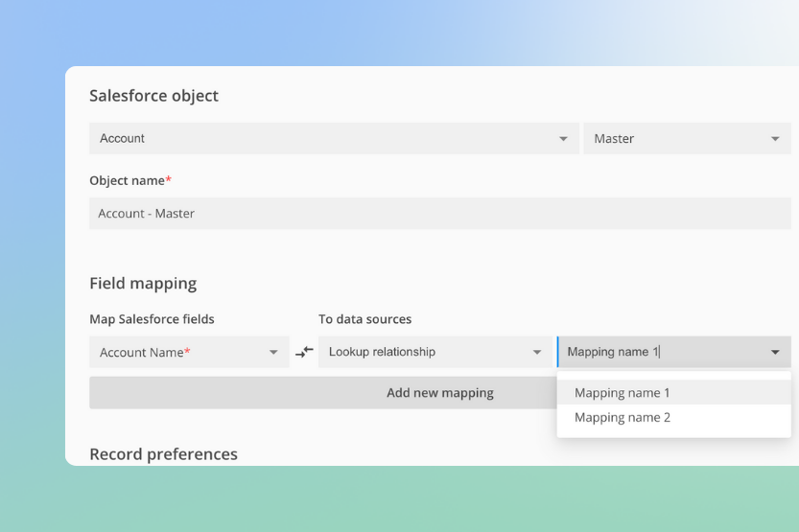This screenshot has width=799, height=532.
Task: Open the Account Salesforce object selector
Action: click(x=326, y=139)
